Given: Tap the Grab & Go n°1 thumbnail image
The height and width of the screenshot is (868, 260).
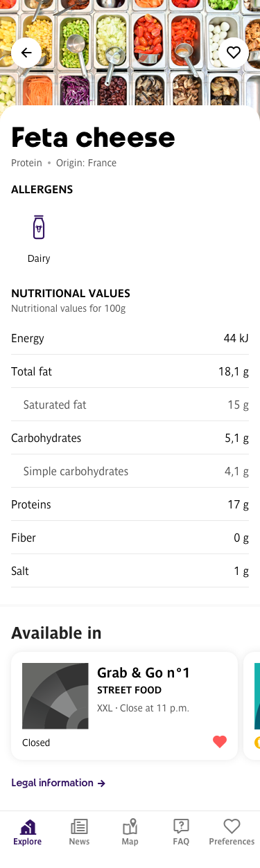Looking at the screenshot, I should 55,696.
